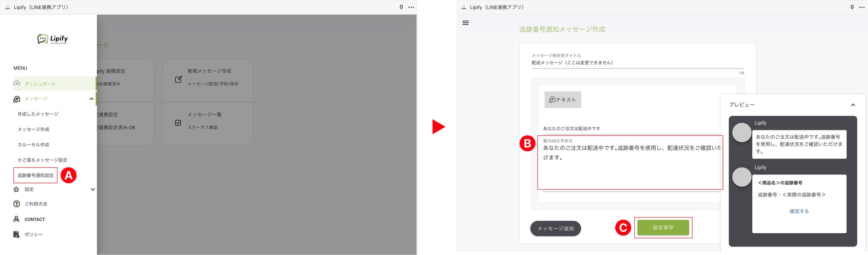Expand the 設定 menu section
This screenshot has width=868, height=255.
[93, 190]
